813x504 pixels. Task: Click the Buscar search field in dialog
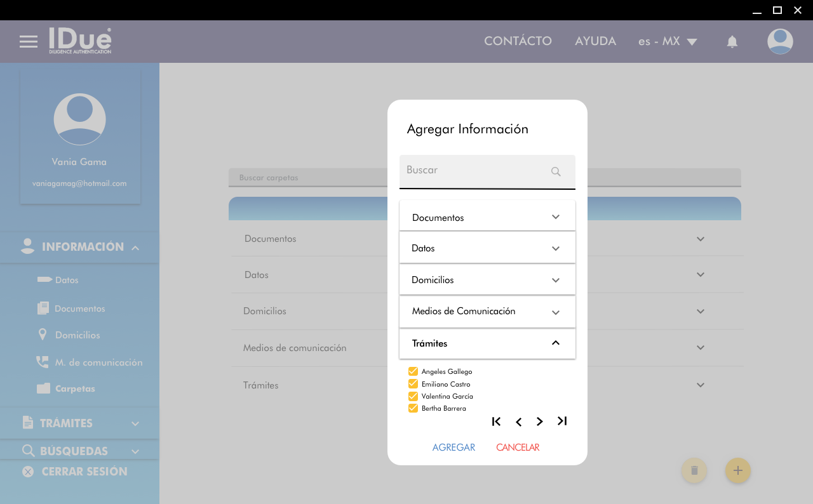click(x=473, y=171)
